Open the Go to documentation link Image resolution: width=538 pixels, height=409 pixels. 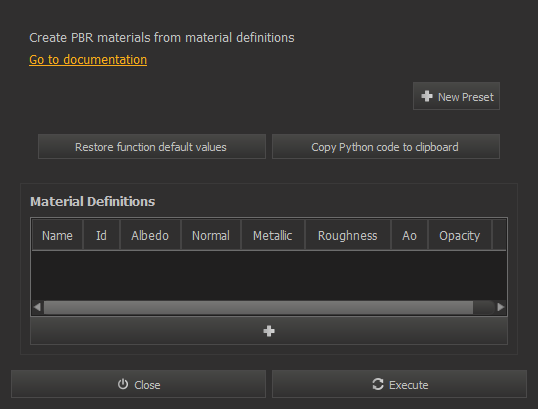(x=88, y=60)
